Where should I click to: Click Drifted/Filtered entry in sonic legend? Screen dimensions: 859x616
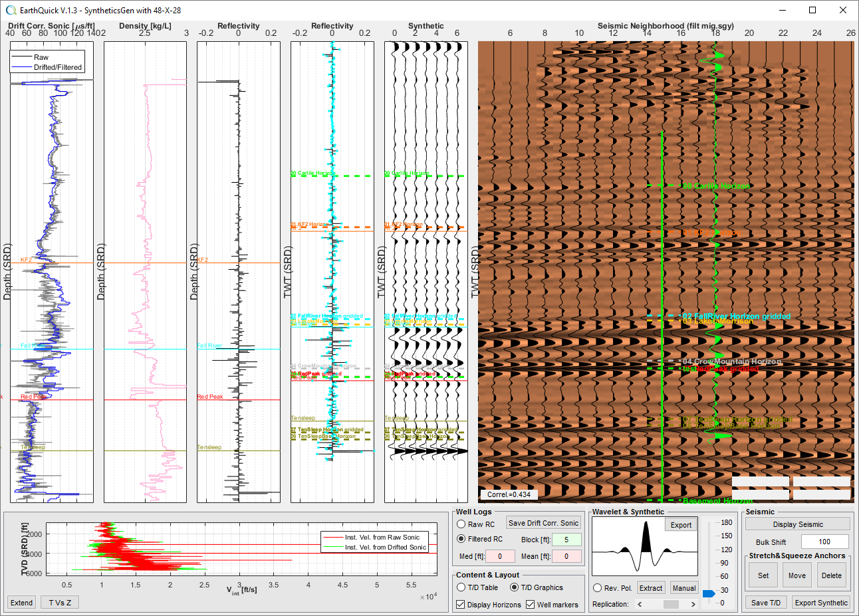(x=58, y=67)
